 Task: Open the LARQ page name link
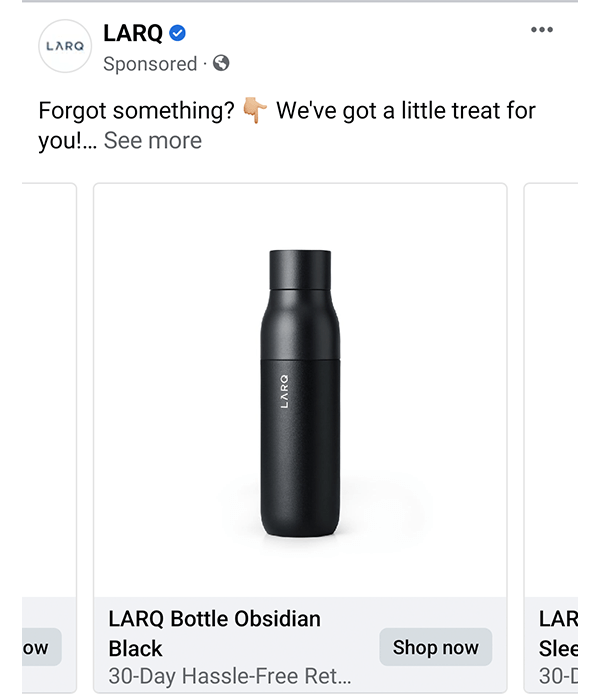click(132, 34)
